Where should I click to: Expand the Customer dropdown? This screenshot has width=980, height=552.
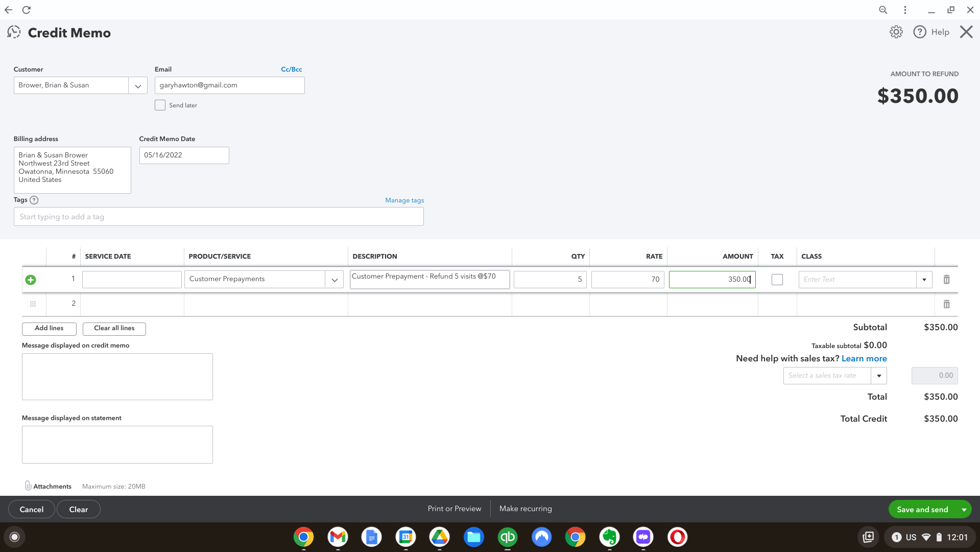pyautogui.click(x=138, y=85)
